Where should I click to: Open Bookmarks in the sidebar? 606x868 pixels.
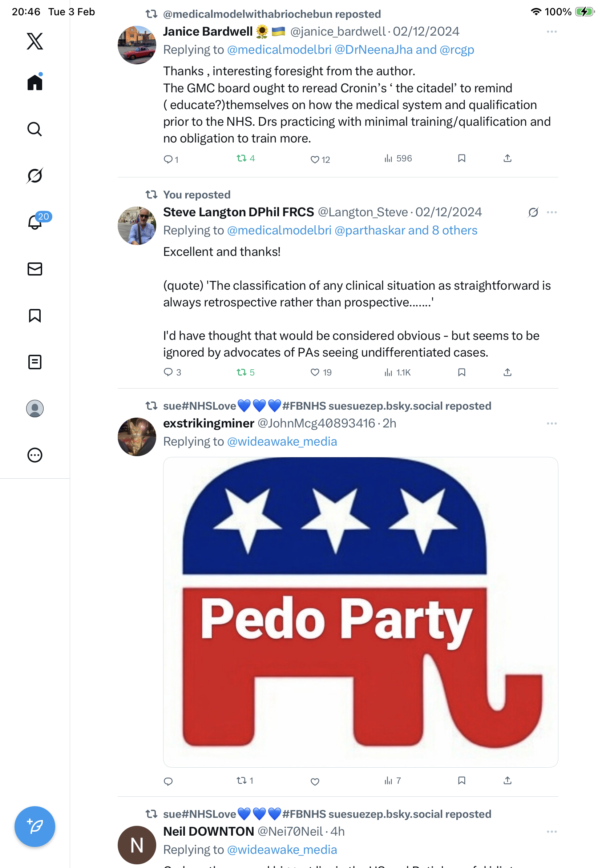coord(35,315)
